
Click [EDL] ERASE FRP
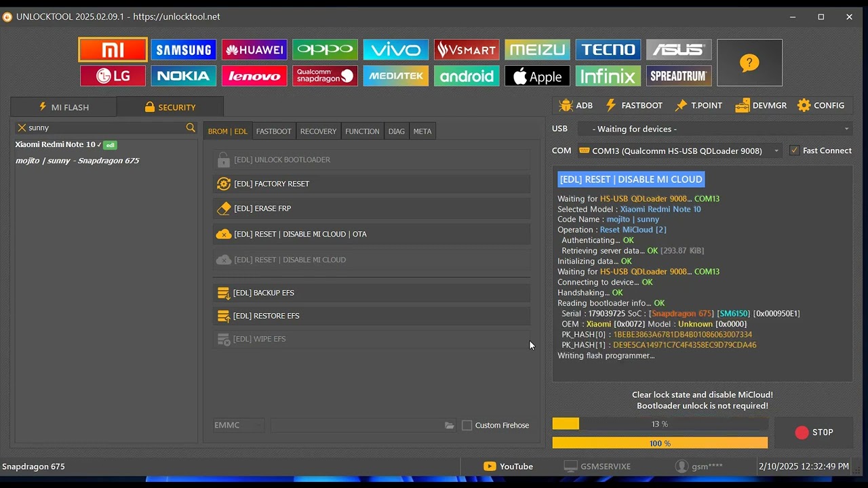coord(372,209)
